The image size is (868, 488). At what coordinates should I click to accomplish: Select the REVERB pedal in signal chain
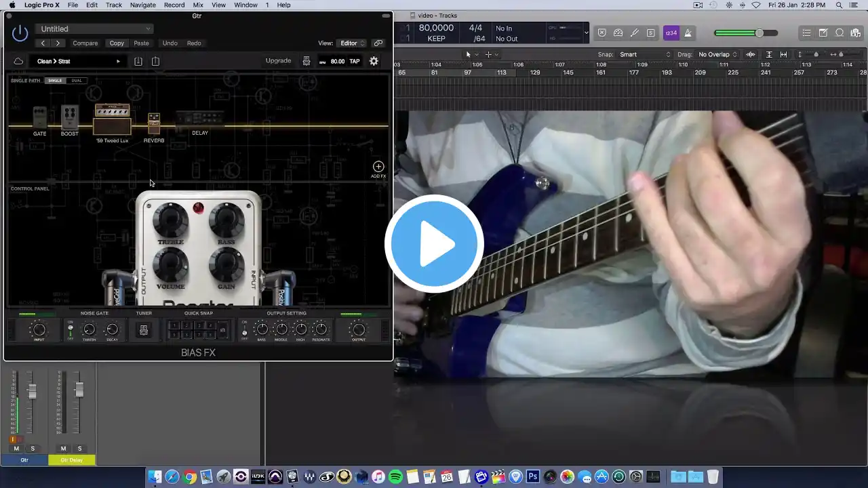tap(154, 125)
